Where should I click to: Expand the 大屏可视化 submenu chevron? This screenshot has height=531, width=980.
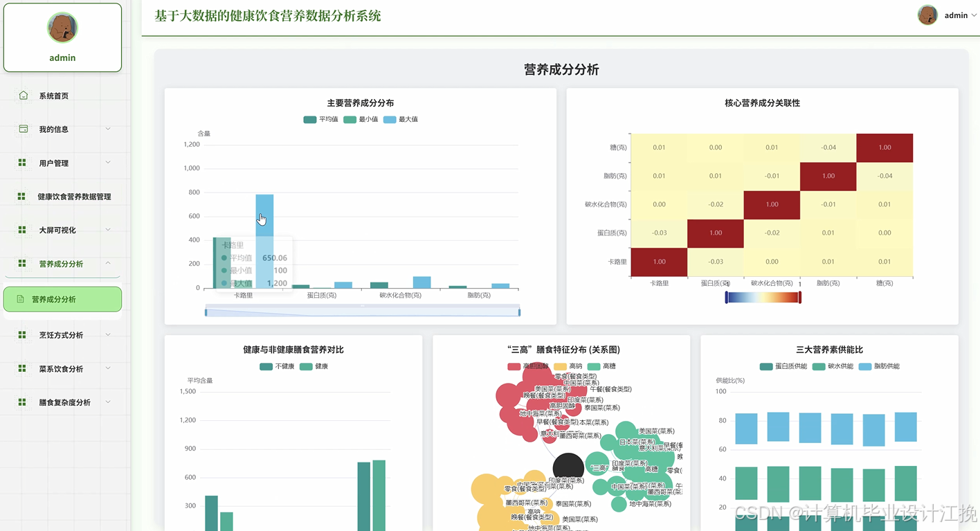point(108,230)
